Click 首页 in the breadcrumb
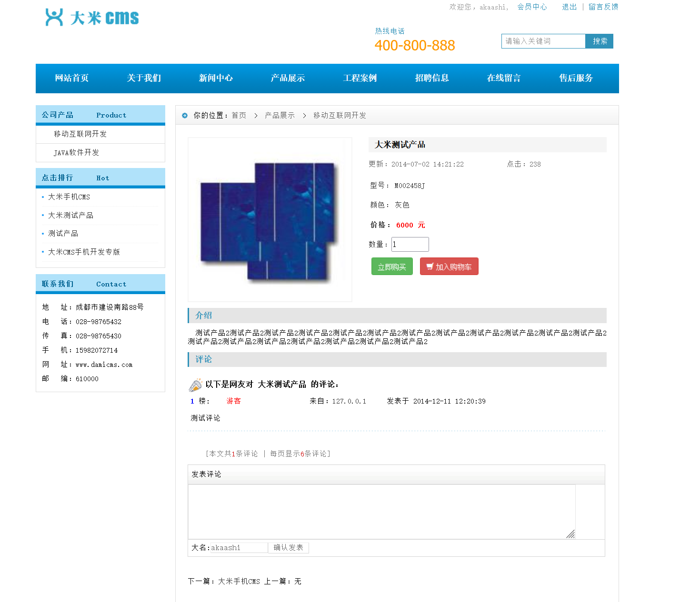 pyautogui.click(x=239, y=116)
